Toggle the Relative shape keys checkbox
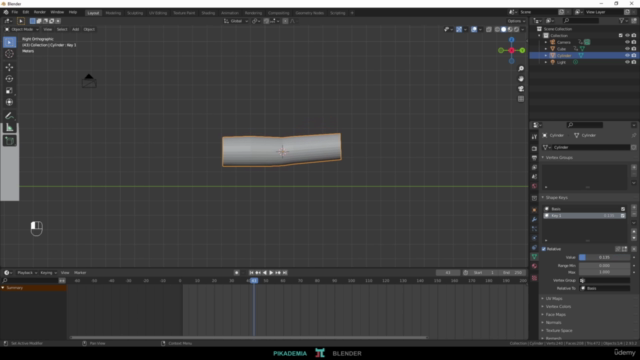 coord(544,249)
